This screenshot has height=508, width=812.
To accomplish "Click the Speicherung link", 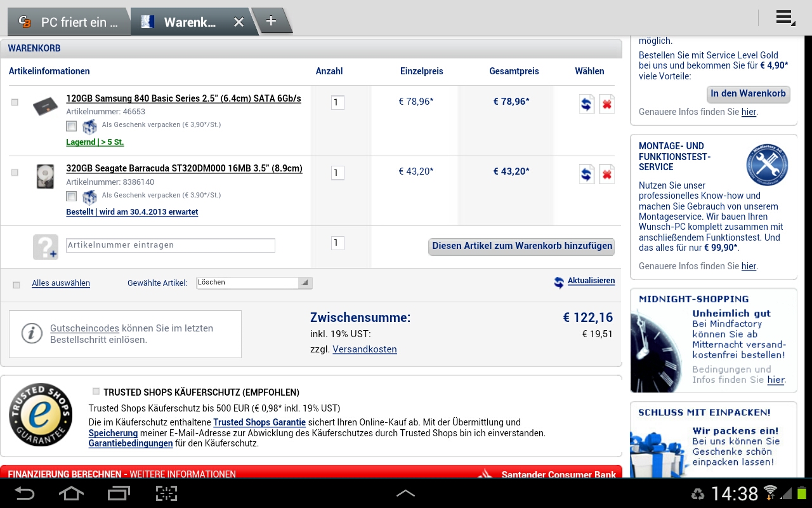I will pyautogui.click(x=113, y=433).
